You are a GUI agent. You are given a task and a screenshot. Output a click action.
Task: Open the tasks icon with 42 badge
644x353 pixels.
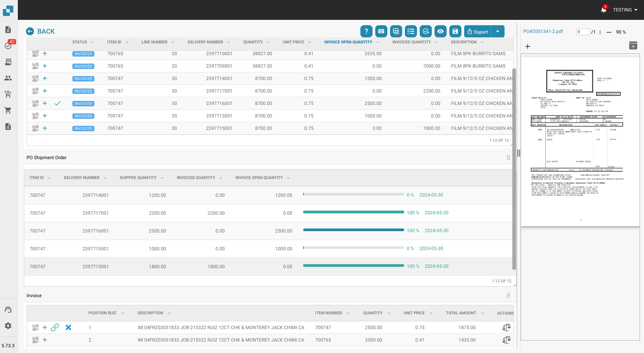(8, 45)
